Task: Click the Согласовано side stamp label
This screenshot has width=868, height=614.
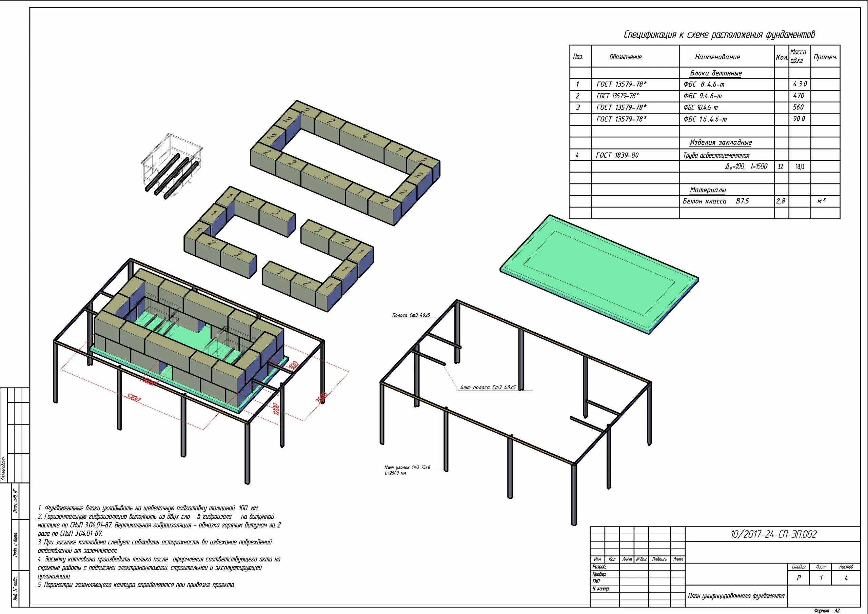Action: [3, 469]
